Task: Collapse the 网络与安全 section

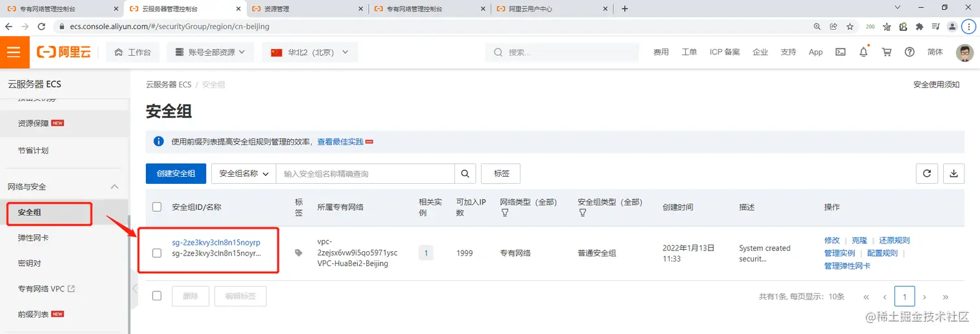Action: pyautogui.click(x=115, y=186)
